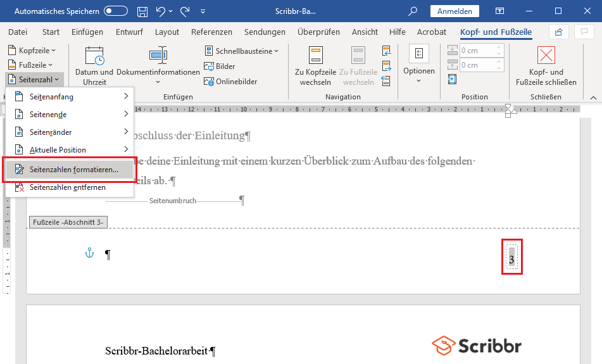Switch to the Referenzen tab
Image resolution: width=602 pixels, height=364 pixels.
click(211, 32)
